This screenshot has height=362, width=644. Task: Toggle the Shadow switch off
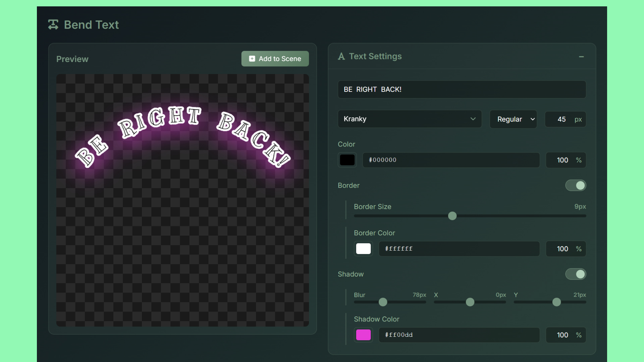click(x=576, y=274)
